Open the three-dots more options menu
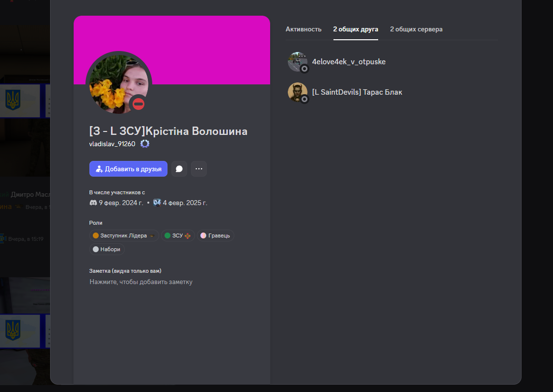 tap(199, 169)
